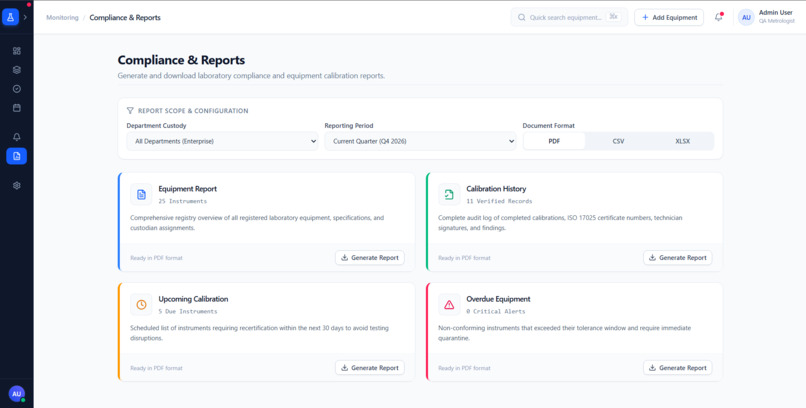806x408 pixels.
Task: Generate the Overdue Equipment report
Action: coord(678,368)
